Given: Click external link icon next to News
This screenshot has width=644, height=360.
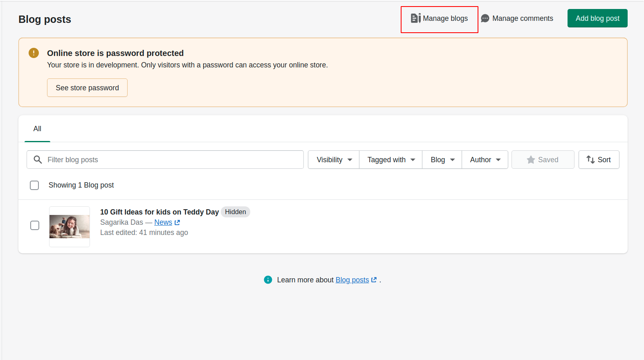Looking at the screenshot, I should pos(177,223).
